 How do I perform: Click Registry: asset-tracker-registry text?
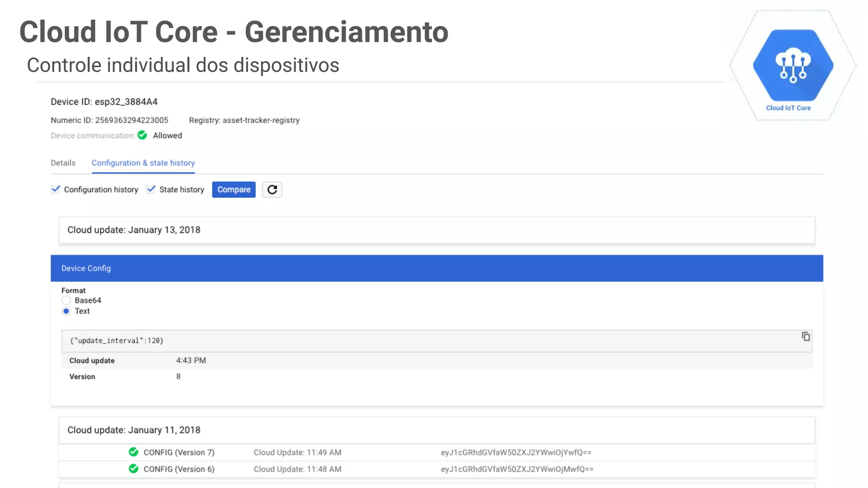pos(244,120)
